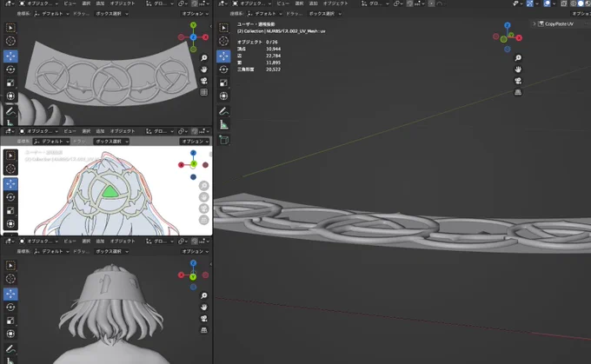Image resolution: width=591 pixels, height=364 pixels.
Task: Open the ビュー menu in top-left viewport
Action: pos(70,3)
